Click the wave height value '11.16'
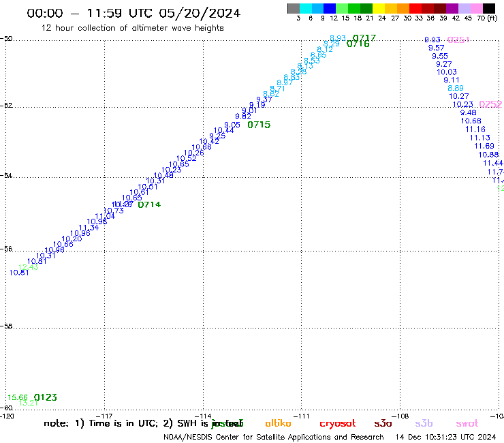 click(475, 129)
